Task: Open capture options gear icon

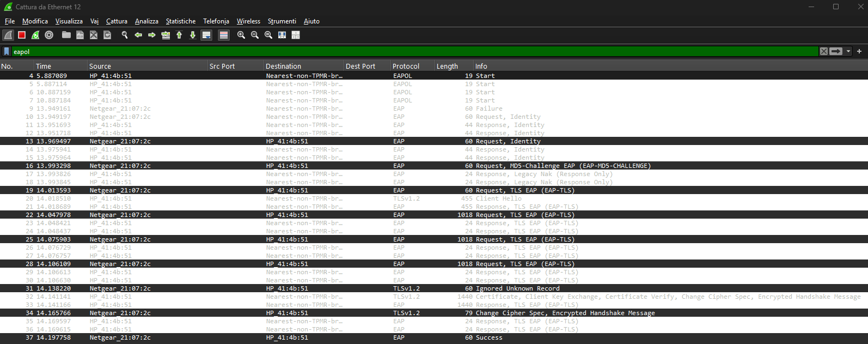Action: click(49, 35)
